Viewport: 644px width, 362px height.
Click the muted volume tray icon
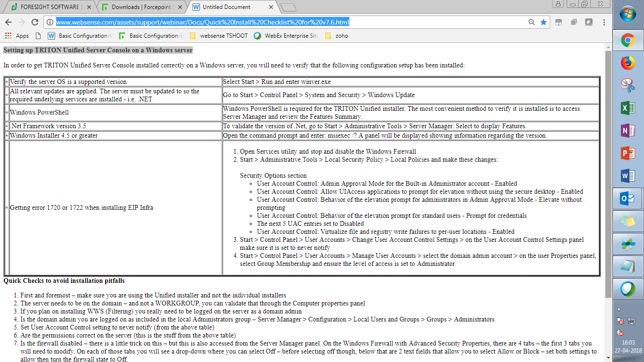point(621,333)
